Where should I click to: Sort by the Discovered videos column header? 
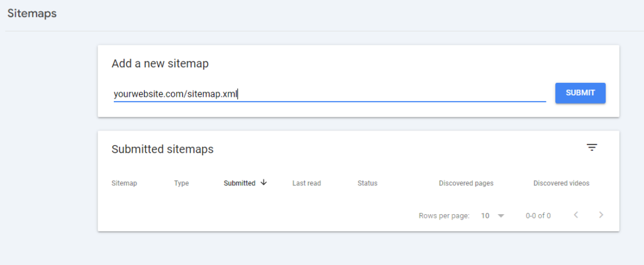pyautogui.click(x=561, y=183)
